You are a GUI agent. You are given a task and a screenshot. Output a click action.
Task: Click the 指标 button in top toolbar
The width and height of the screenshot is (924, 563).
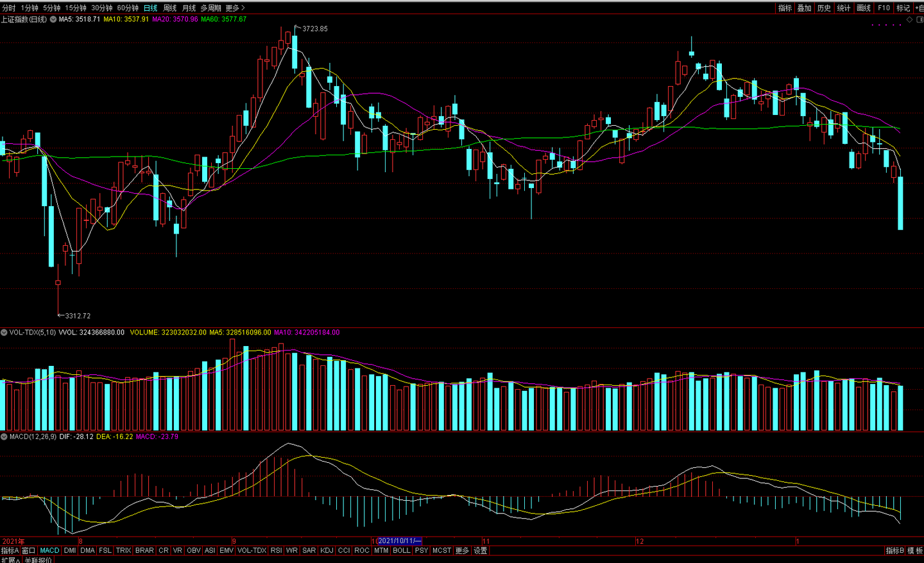[785, 8]
